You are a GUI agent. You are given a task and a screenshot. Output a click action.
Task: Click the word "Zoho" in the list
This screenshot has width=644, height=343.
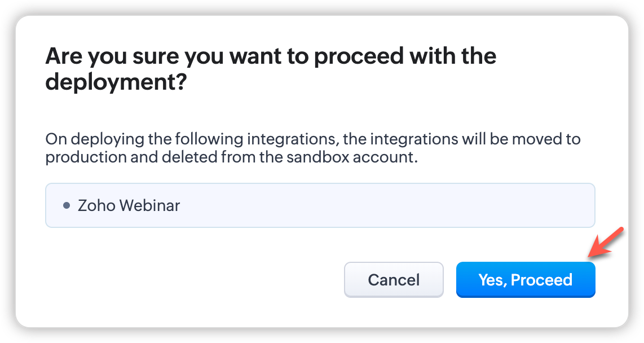[94, 205]
